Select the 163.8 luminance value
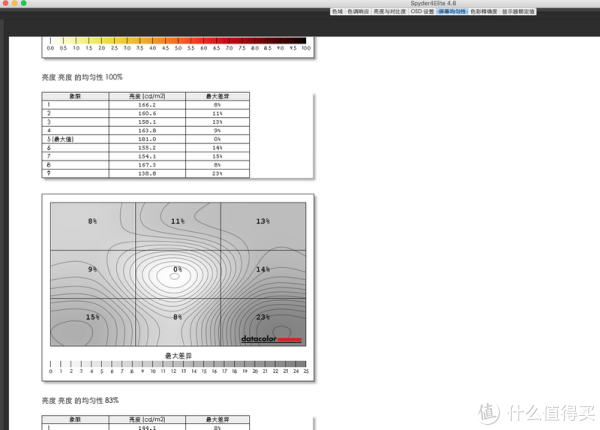 tap(147, 130)
